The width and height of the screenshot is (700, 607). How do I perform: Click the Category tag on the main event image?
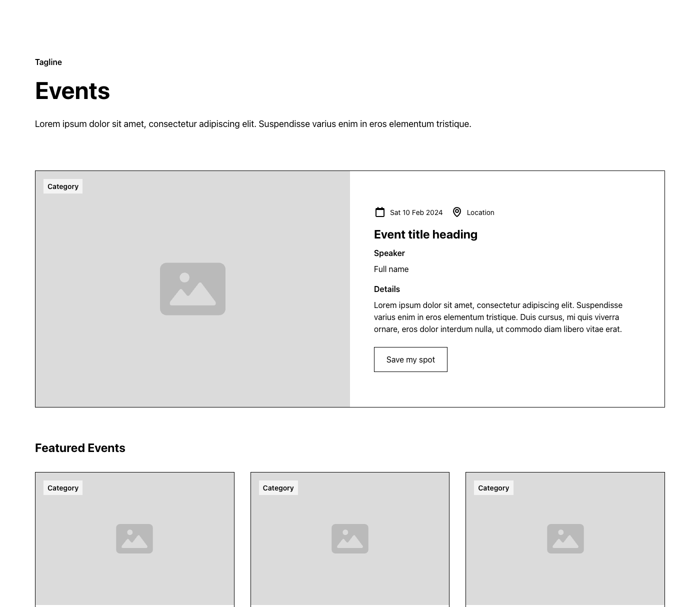click(63, 186)
